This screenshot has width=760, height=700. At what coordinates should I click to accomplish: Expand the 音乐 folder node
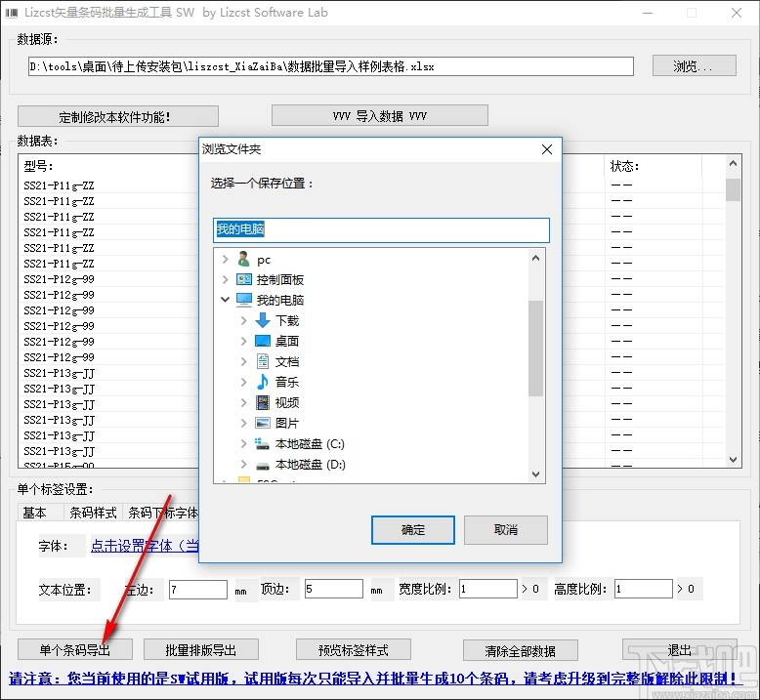coord(244,382)
